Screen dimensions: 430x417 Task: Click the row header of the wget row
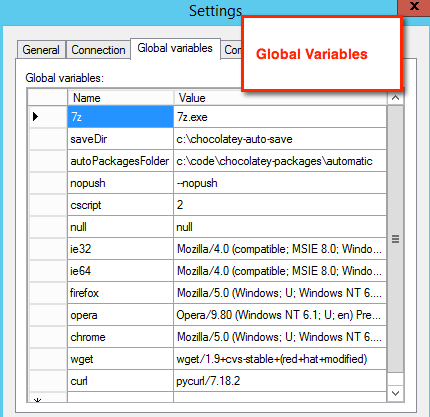tap(48, 359)
